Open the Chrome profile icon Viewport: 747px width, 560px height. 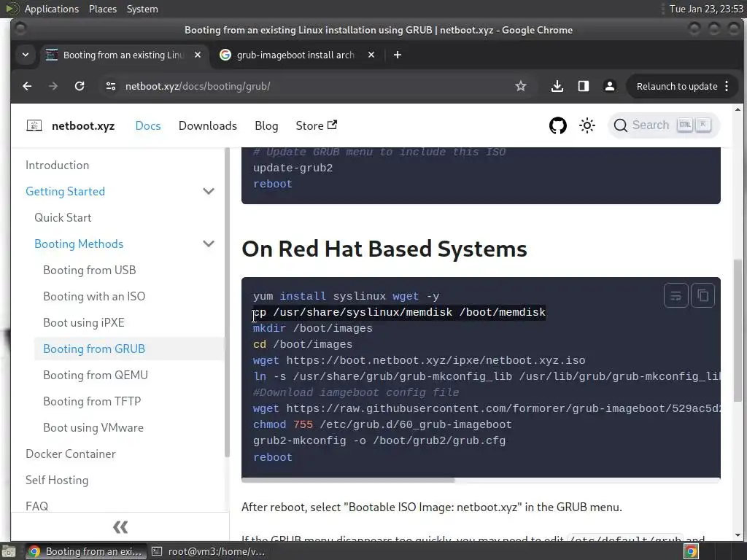coord(609,86)
